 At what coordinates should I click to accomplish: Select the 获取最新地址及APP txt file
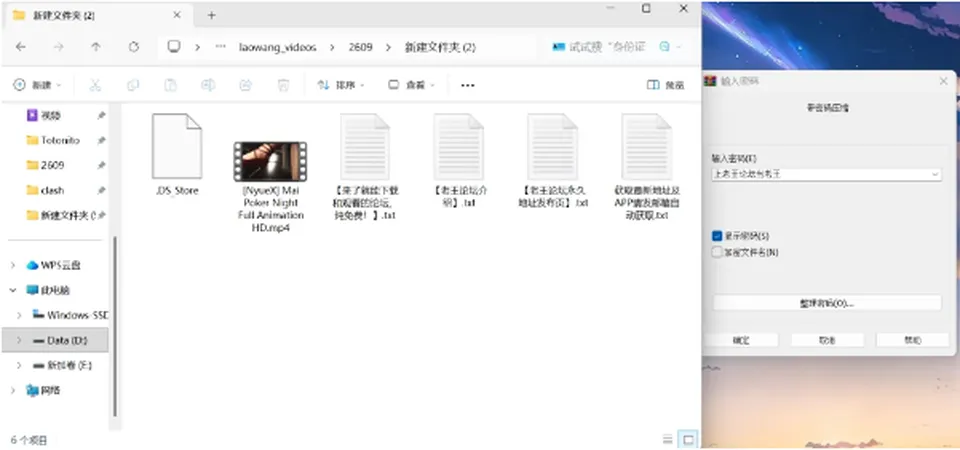coord(647,167)
